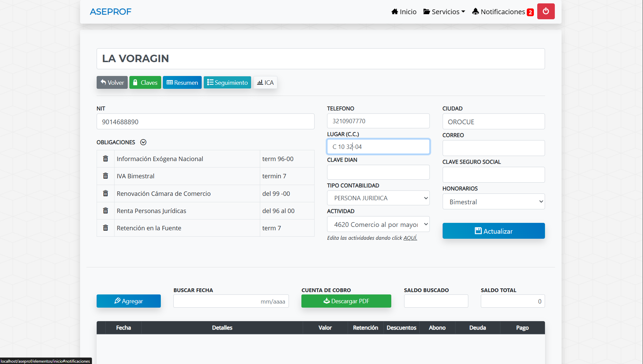Click trash icon for IVA Bimestral
Screen dimensions: 643x364
point(105,176)
